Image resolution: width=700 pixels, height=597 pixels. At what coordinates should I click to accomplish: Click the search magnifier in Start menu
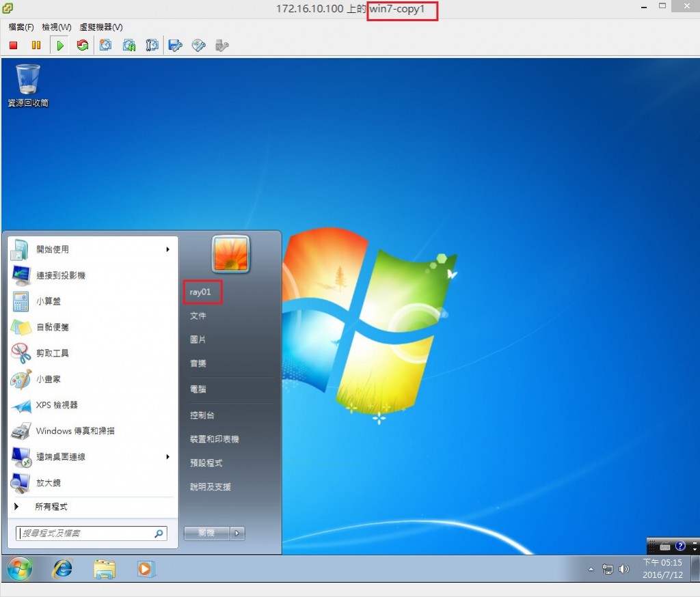(x=159, y=533)
